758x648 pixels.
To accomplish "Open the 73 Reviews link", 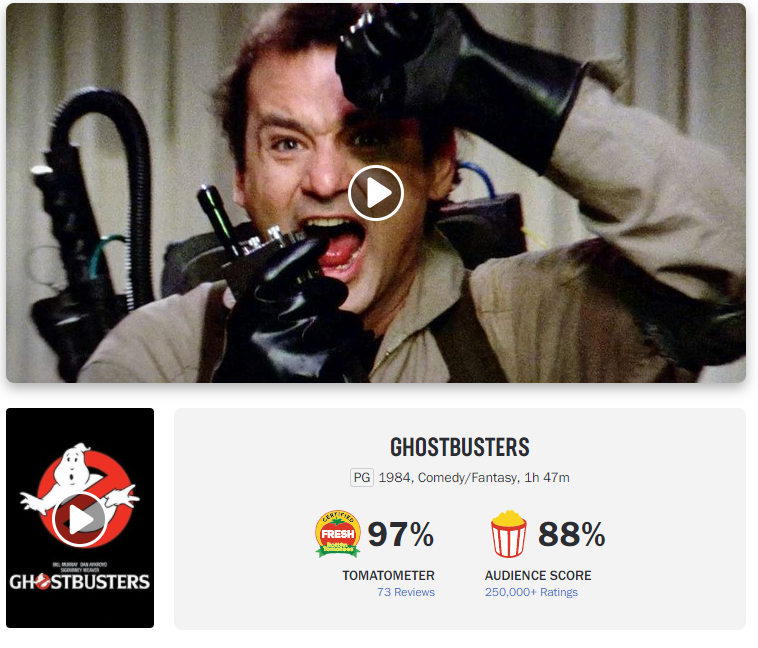I will point(406,592).
